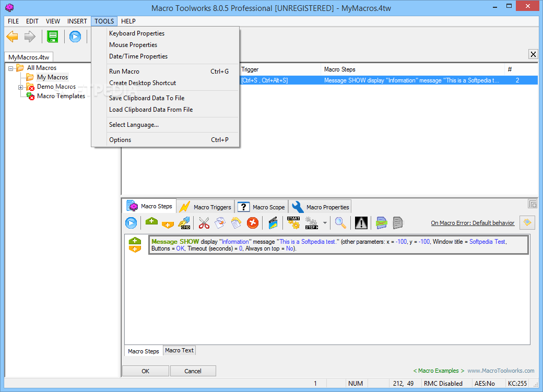Image resolution: width=543 pixels, height=392 pixels.
Task: Click the green/orange insert icon beside Message SHOW step
Action: [x=135, y=245]
